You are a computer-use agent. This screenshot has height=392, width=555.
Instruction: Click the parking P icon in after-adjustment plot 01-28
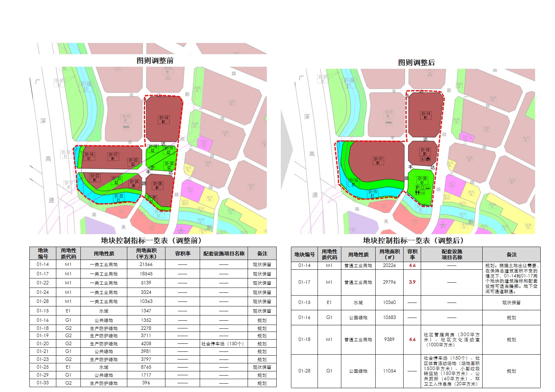coord(417,188)
